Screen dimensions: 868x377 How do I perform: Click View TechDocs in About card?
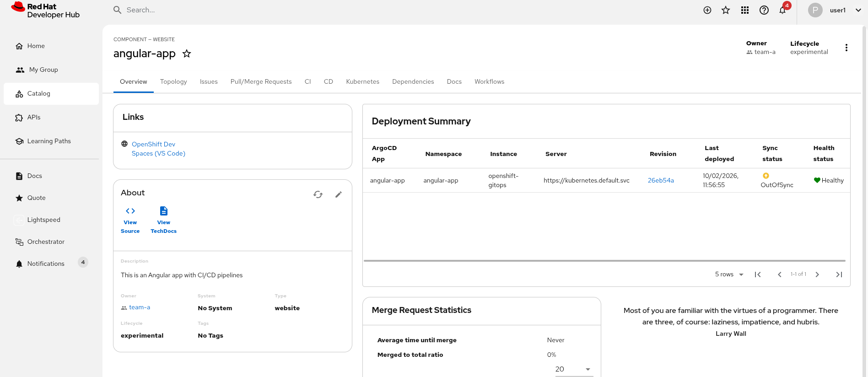click(164, 220)
